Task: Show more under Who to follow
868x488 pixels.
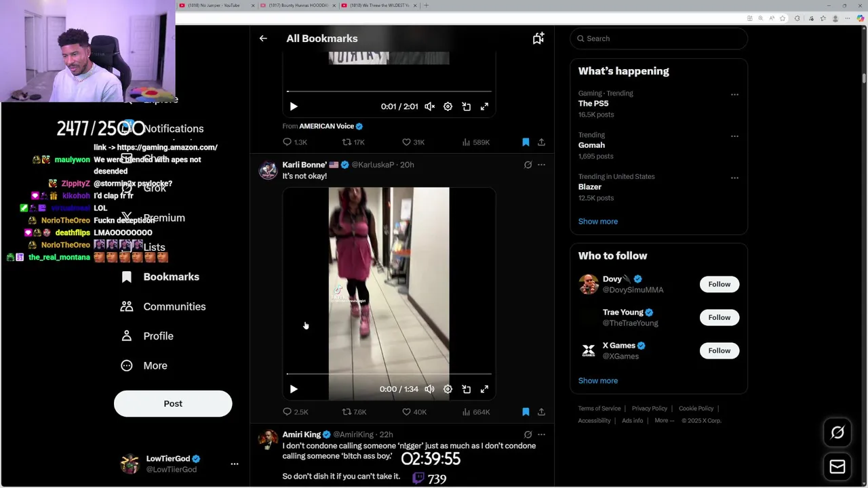Action: pyautogui.click(x=598, y=381)
